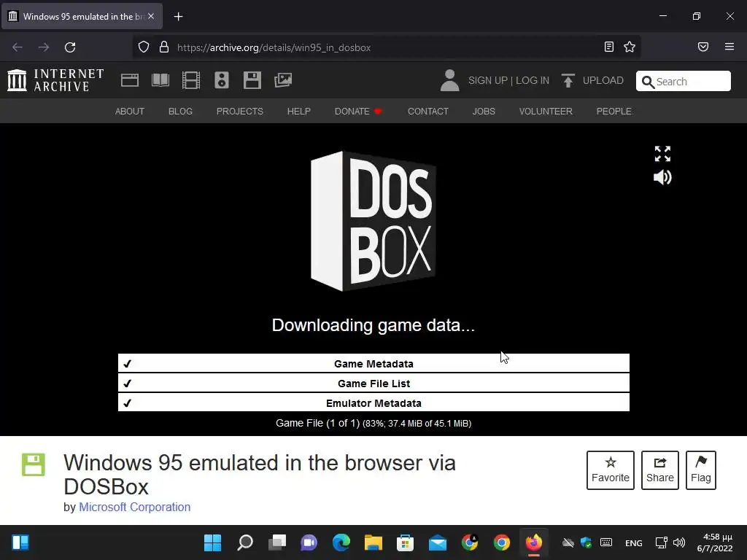Viewport: 747px width, 560px height.
Task: Save page to Pocket
Action: pos(703,47)
